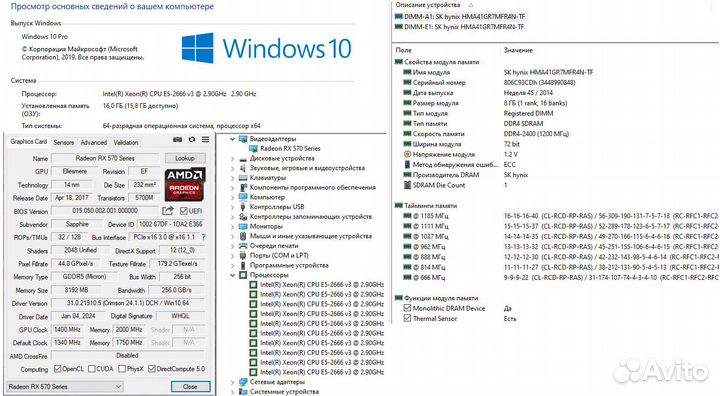Expand Контроллеры запоминающих устройств node
Image resolution: width=720 pixels, height=396 pixels.
pos(232,217)
